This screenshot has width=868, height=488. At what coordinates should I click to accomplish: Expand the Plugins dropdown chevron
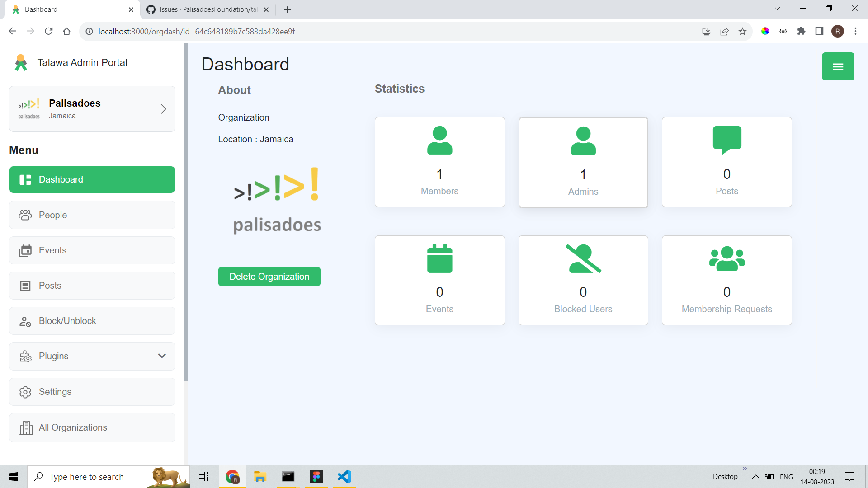click(162, 356)
